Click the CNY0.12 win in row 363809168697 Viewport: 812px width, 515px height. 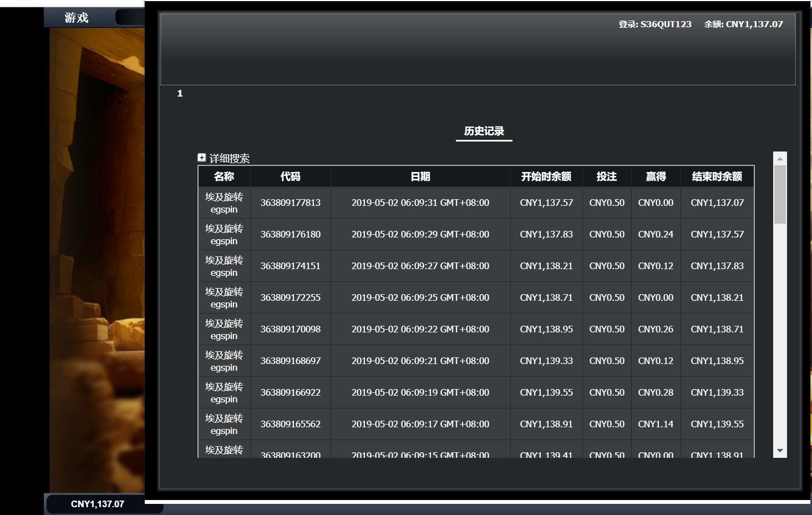656,361
